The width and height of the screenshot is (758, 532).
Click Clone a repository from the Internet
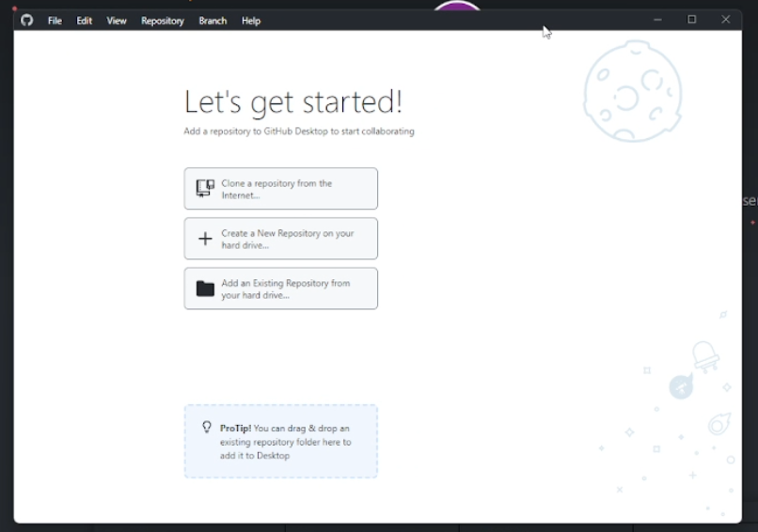[x=281, y=189]
